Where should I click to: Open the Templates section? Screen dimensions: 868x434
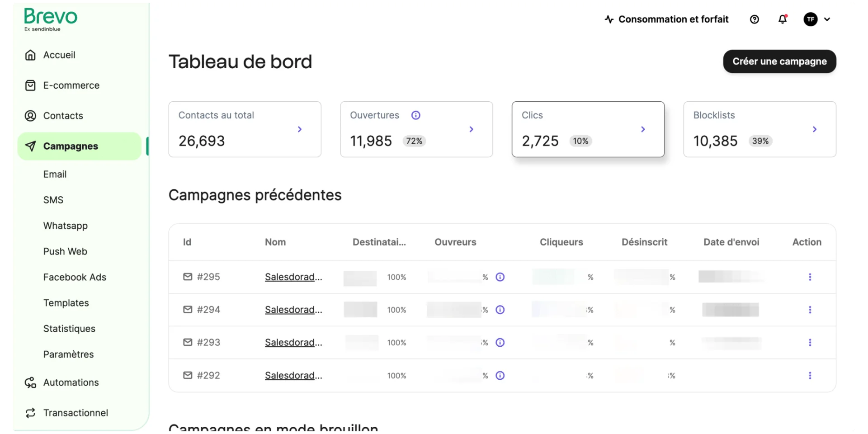[x=66, y=303]
